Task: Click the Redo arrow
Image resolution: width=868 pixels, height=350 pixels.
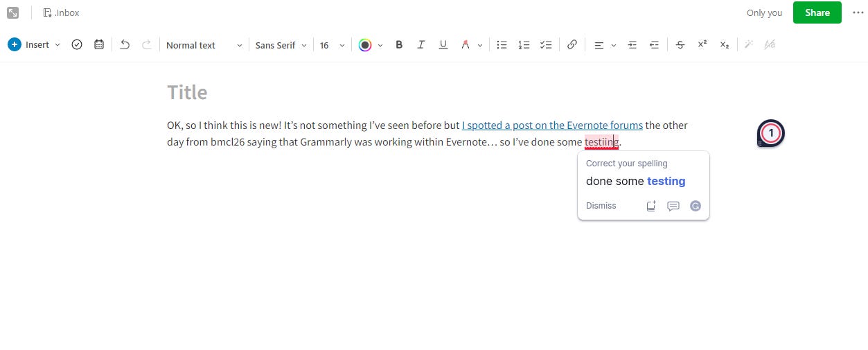Action: (147, 45)
